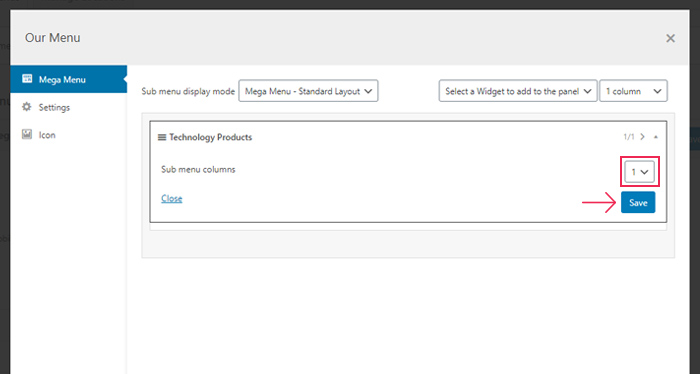The image size is (700, 374).
Task: Click the Settings gear icon
Action: click(x=27, y=107)
